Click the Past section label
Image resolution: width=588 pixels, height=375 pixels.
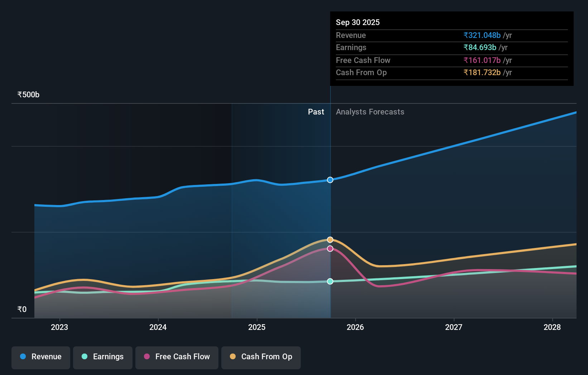(x=316, y=112)
